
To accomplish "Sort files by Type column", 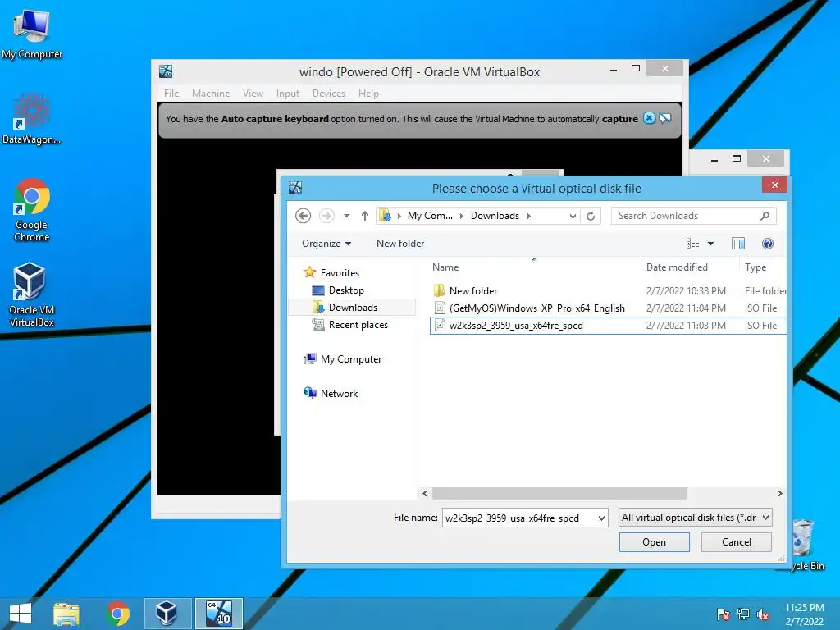I will tap(756, 267).
